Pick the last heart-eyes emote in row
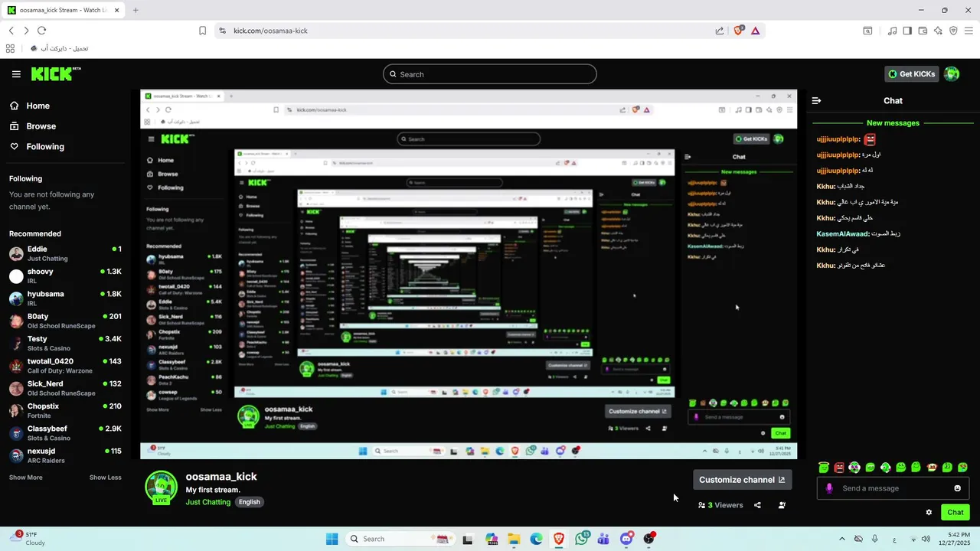Viewport: 980px width, 551px height. pyautogui.click(x=963, y=467)
